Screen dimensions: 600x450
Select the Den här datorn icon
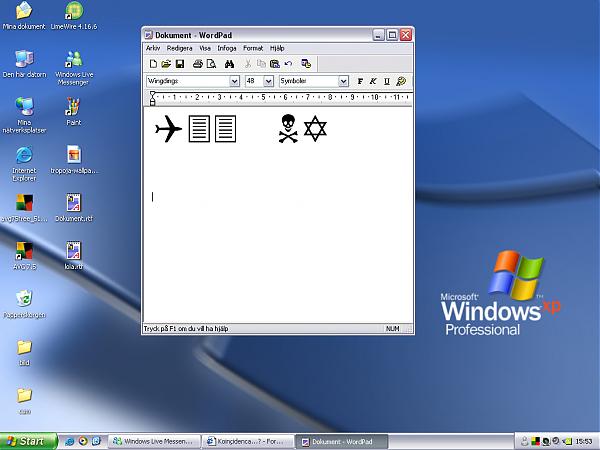coord(24,64)
